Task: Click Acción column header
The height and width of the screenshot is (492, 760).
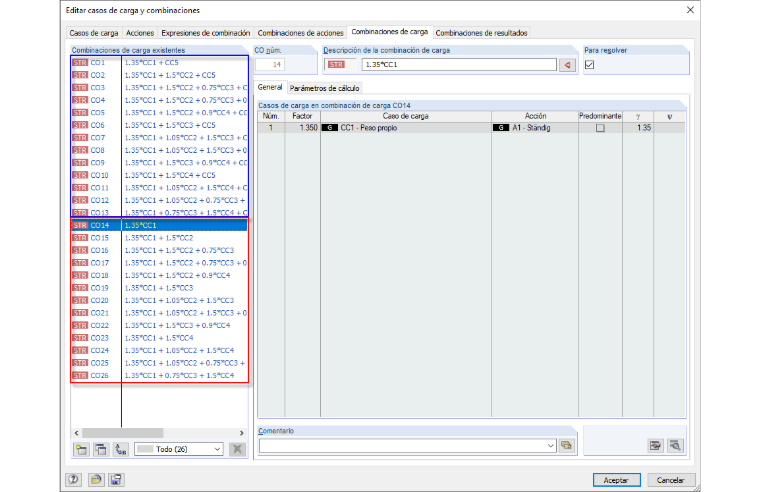Action: coord(535,116)
